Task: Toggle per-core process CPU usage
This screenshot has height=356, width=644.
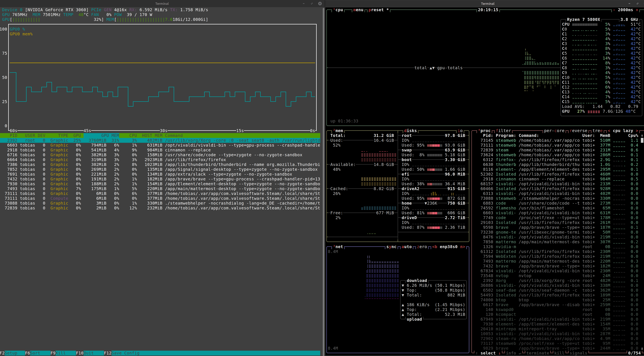Action: pyautogui.click(x=554, y=131)
